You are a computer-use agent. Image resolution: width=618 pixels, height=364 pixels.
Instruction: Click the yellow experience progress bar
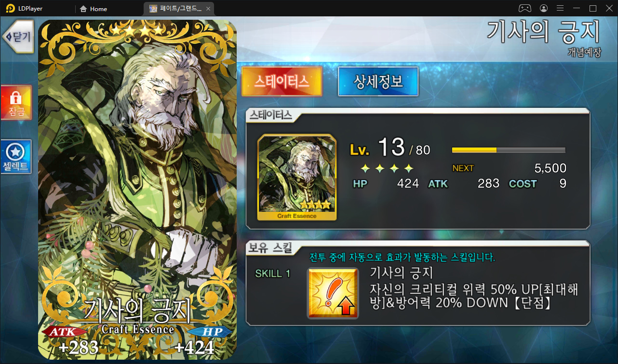509,150
